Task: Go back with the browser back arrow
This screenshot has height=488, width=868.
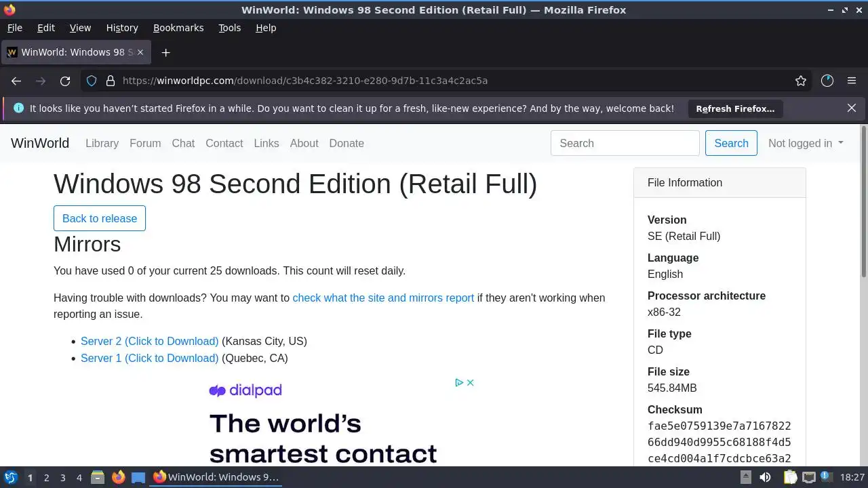Action: tap(16, 81)
